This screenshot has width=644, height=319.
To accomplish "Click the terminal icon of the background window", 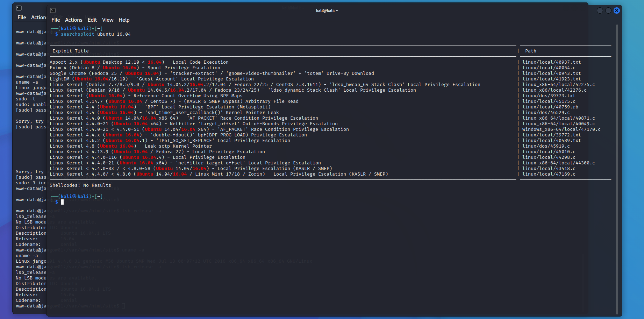I will [x=19, y=8].
